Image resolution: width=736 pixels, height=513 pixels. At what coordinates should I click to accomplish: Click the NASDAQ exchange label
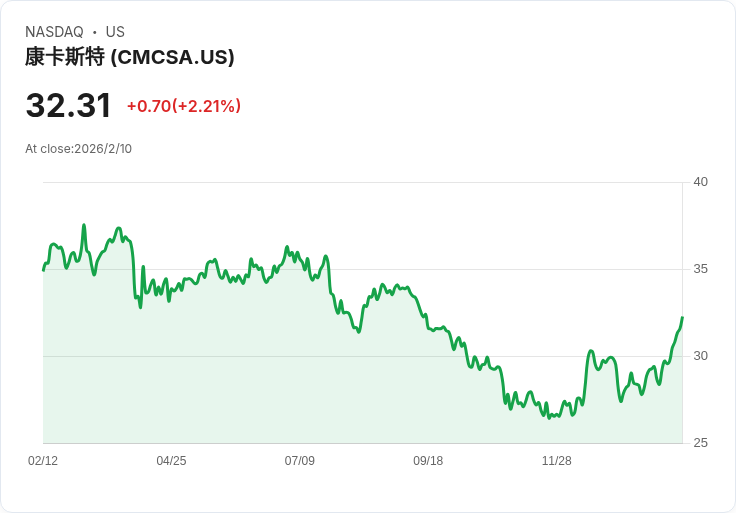point(54,32)
